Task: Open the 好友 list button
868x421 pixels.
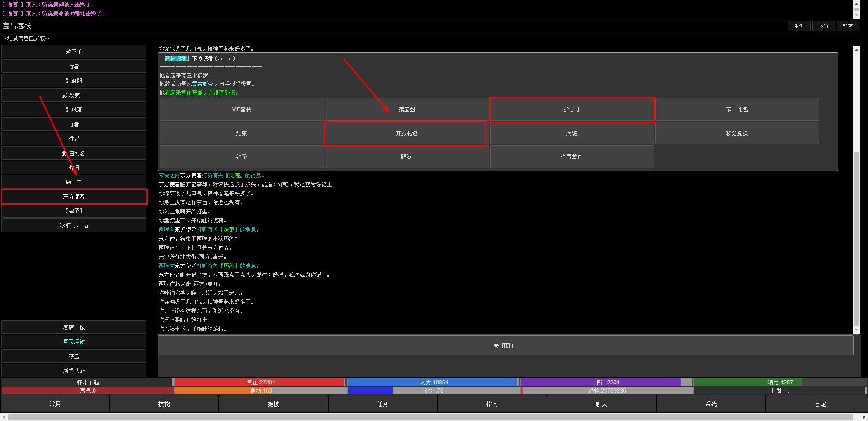Action: [848, 26]
